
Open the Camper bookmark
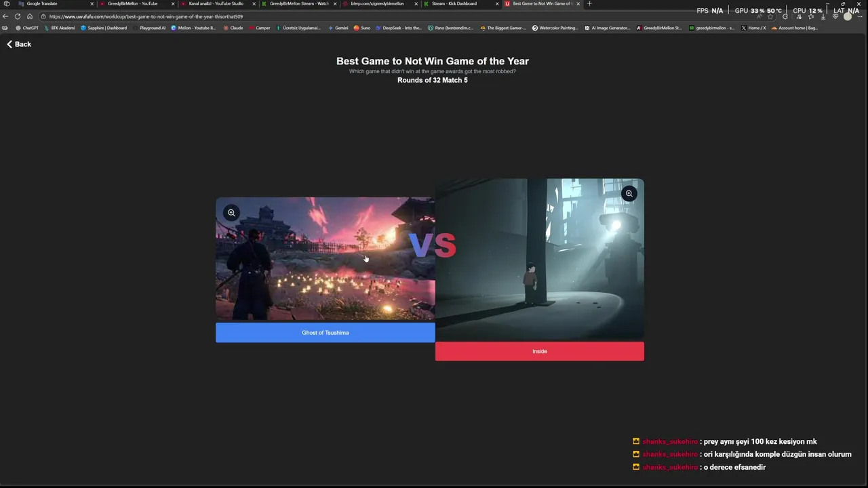259,28
